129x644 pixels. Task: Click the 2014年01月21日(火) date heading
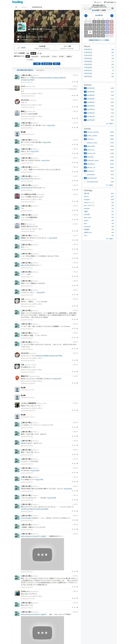25,70
